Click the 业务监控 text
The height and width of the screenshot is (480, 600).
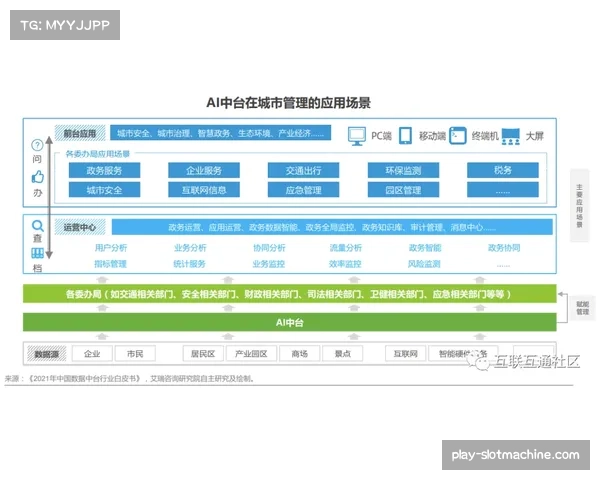pyautogui.click(x=269, y=264)
